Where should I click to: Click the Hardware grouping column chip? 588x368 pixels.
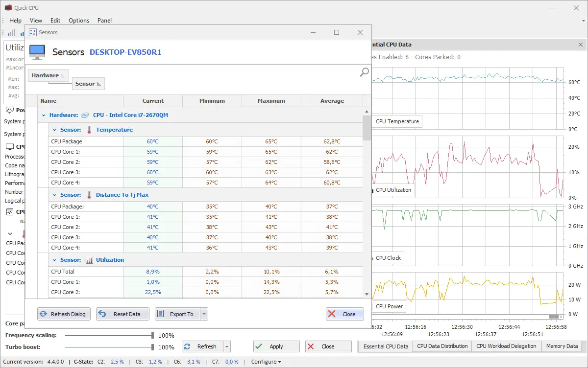49,75
